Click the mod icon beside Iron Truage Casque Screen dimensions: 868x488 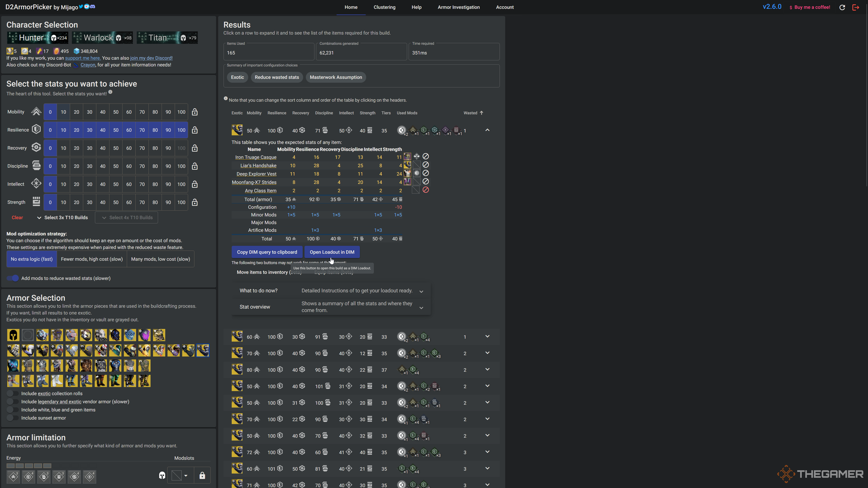point(417,157)
